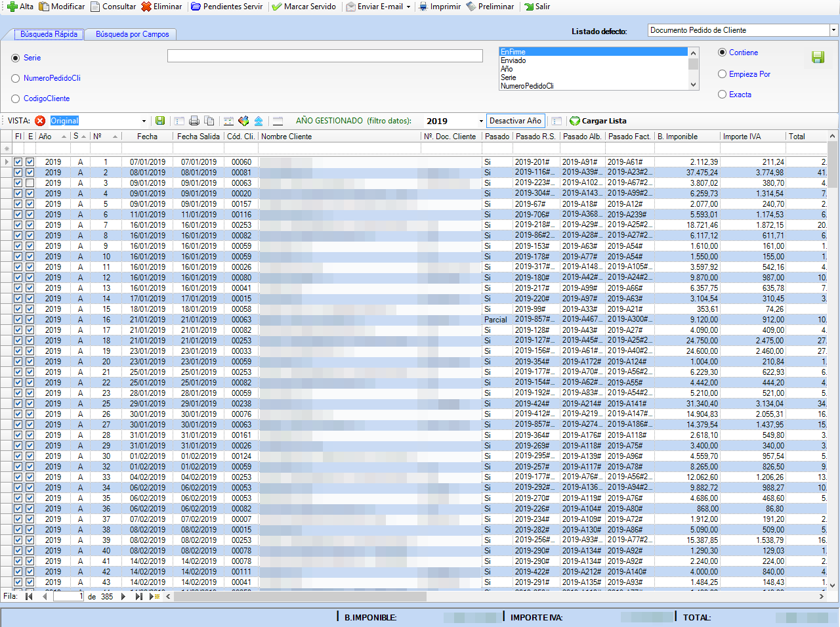Click the printer icon in the VISTA row
The width and height of the screenshot is (840, 627).
tap(194, 121)
